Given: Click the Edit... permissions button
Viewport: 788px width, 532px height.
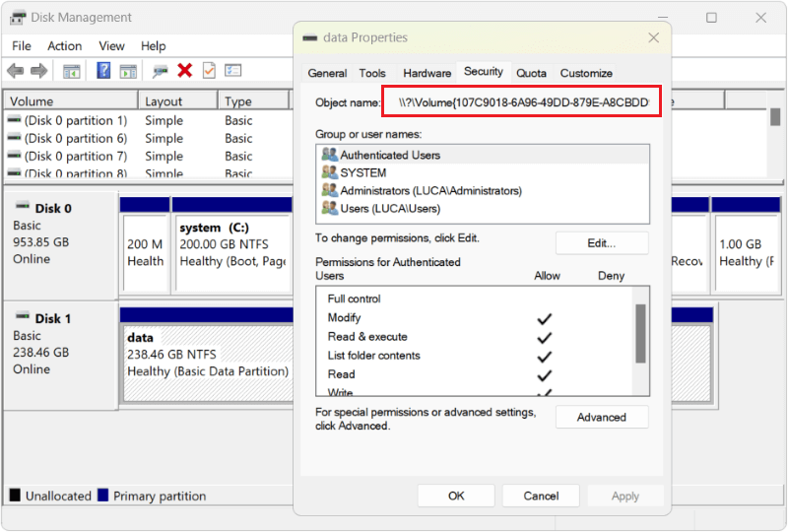Looking at the screenshot, I should tap(602, 243).
